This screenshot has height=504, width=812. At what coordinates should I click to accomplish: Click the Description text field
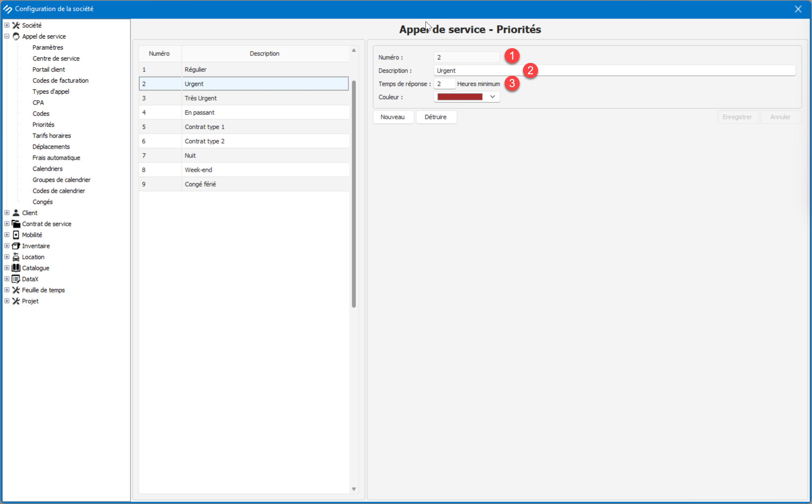pos(614,71)
